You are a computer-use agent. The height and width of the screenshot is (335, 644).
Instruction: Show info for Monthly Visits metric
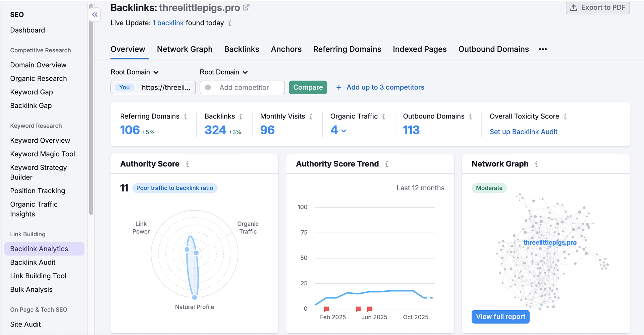click(x=311, y=116)
